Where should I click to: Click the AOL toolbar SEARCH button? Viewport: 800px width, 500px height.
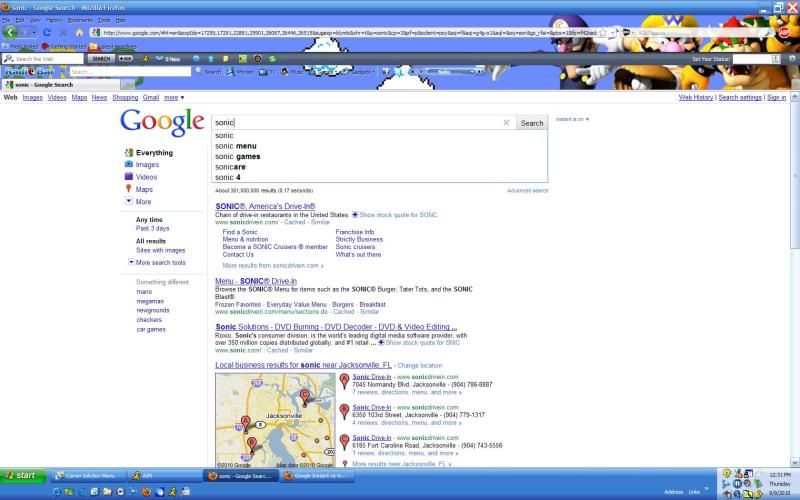point(101,59)
